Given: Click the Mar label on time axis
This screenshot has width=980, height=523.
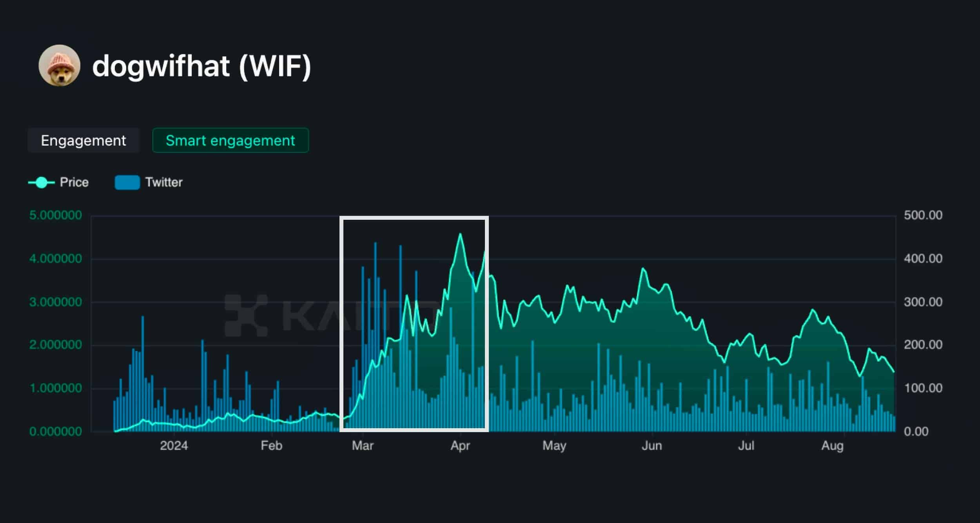Looking at the screenshot, I should coord(363,445).
